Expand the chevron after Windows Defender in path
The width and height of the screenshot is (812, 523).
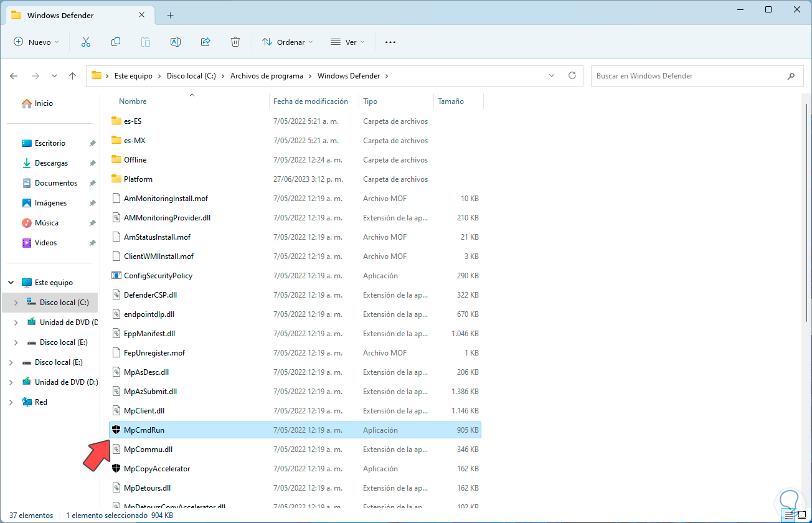coord(387,76)
